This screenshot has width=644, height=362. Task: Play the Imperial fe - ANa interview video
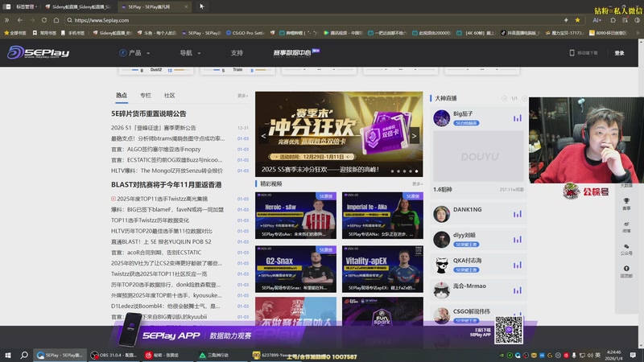pyautogui.click(x=382, y=215)
